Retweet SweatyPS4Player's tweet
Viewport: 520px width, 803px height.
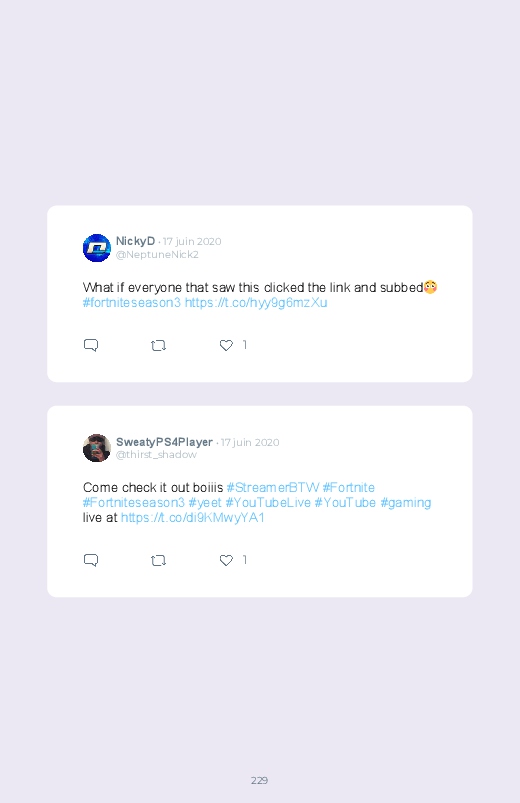click(158, 561)
